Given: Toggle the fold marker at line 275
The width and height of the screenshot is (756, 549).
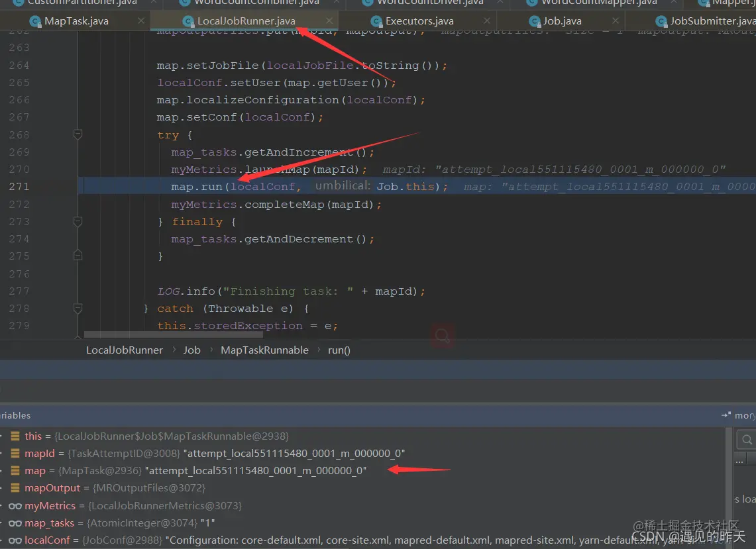Looking at the screenshot, I should (x=78, y=256).
